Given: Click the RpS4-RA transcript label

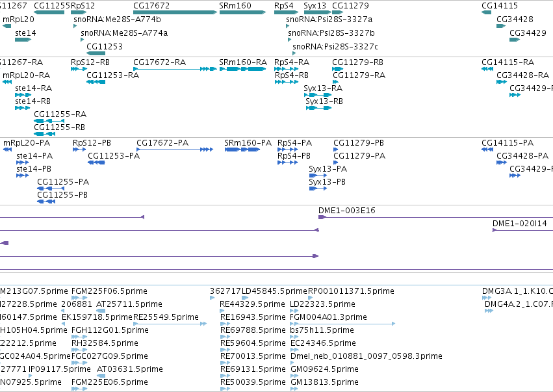Looking at the screenshot, I should pyautogui.click(x=292, y=62).
